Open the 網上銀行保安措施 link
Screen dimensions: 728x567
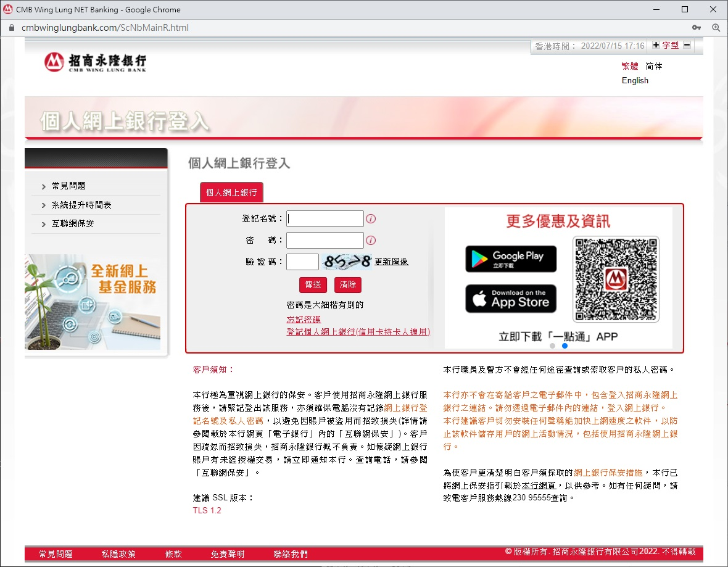pos(608,472)
